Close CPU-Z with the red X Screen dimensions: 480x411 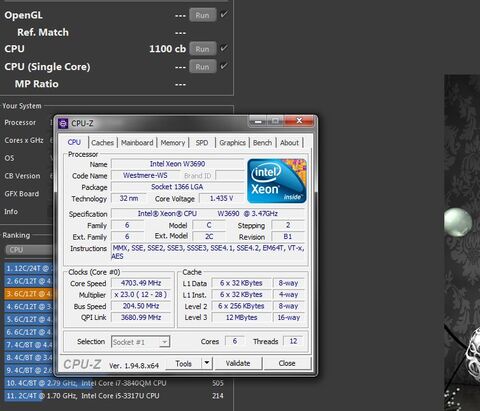coord(299,121)
